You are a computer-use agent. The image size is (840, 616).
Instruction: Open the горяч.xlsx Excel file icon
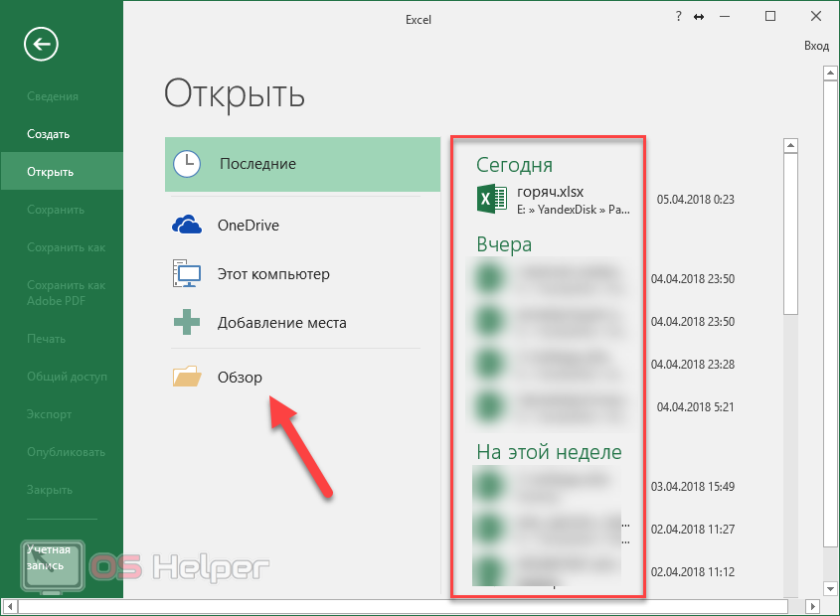point(489,199)
